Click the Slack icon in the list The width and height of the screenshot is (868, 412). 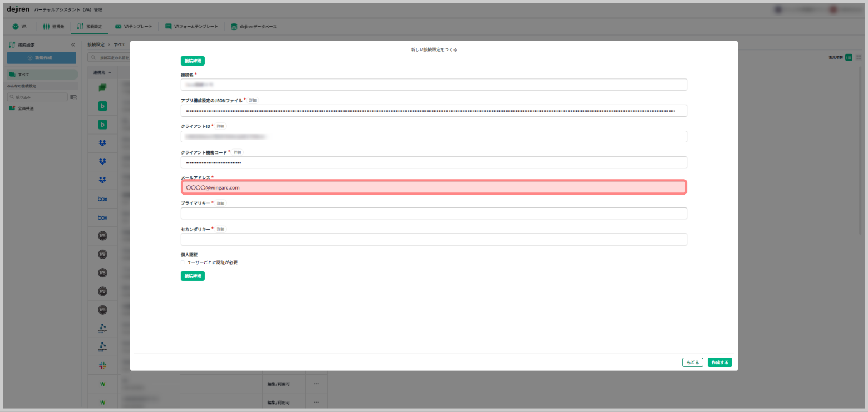point(102,365)
